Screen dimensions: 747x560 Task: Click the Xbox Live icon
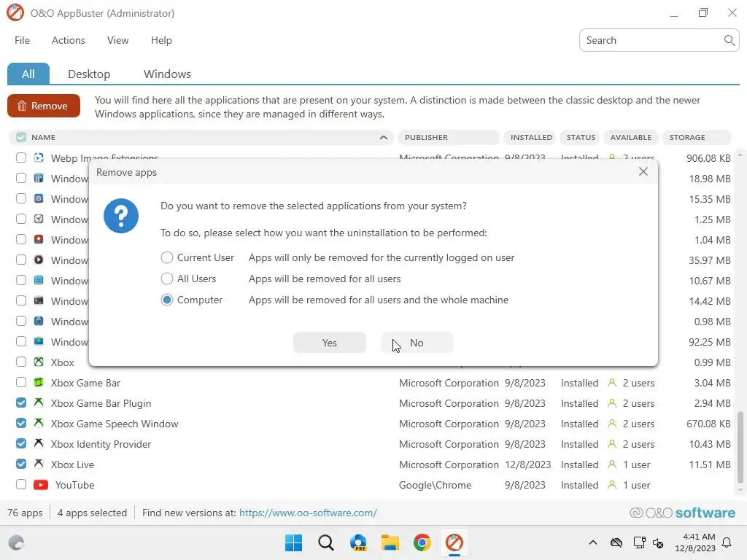(x=39, y=464)
